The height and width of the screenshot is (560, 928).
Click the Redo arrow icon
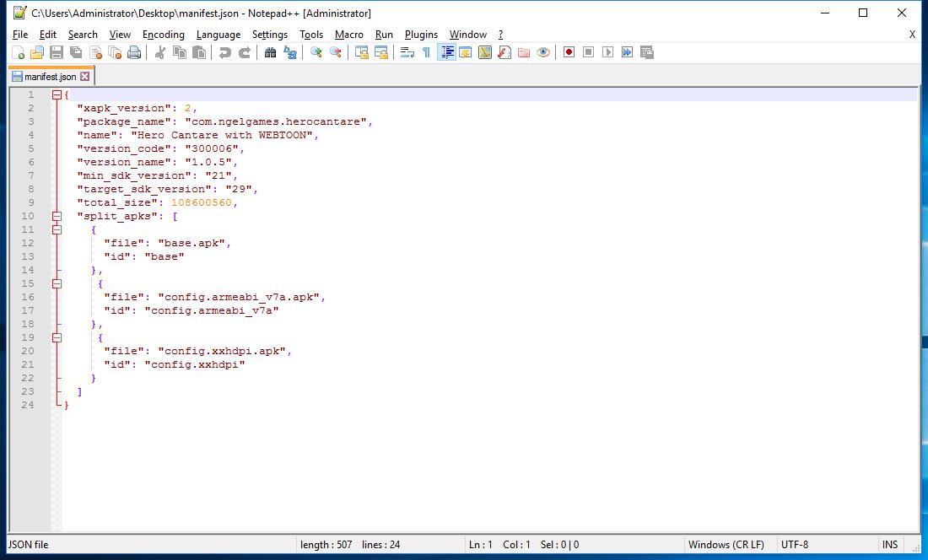[x=245, y=52]
